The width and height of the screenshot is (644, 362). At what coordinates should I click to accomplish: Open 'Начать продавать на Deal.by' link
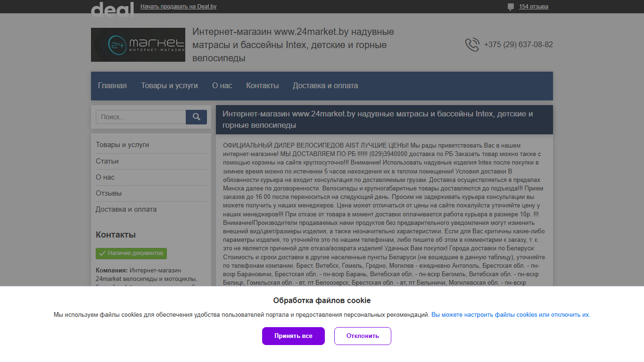178,7
